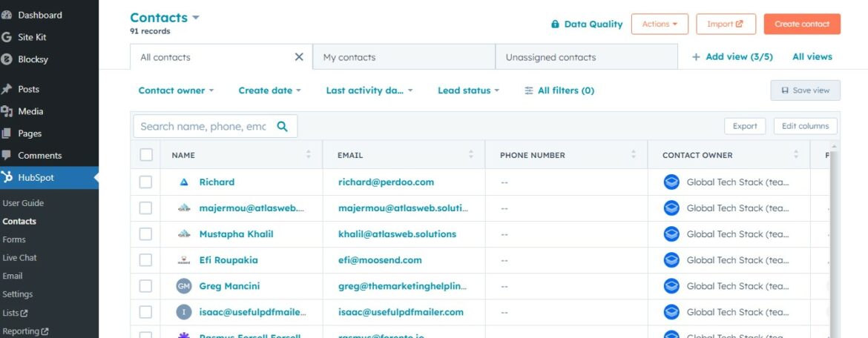Click the Lists external link icon

(x=24, y=313)
